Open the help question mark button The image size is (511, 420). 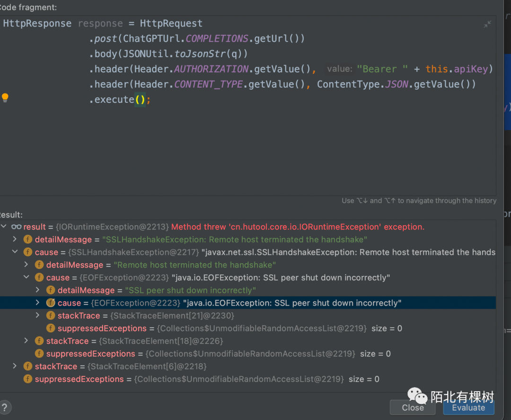(4, 408)
